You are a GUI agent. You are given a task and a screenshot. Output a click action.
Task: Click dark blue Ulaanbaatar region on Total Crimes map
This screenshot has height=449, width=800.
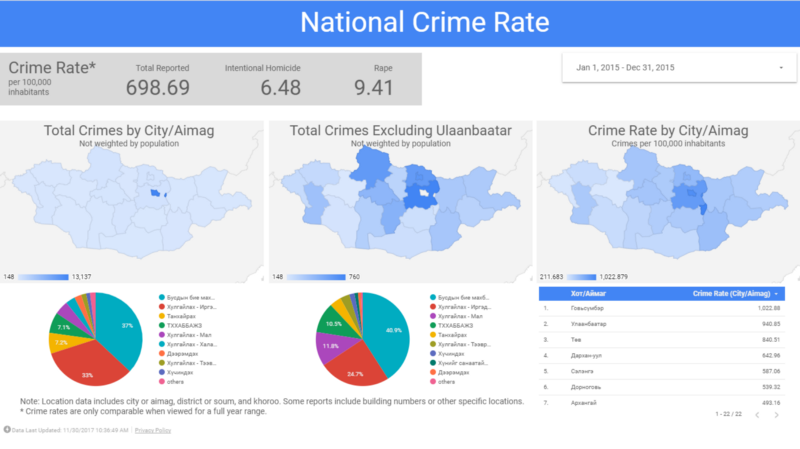pyautogui.click(x=153, y=192)
